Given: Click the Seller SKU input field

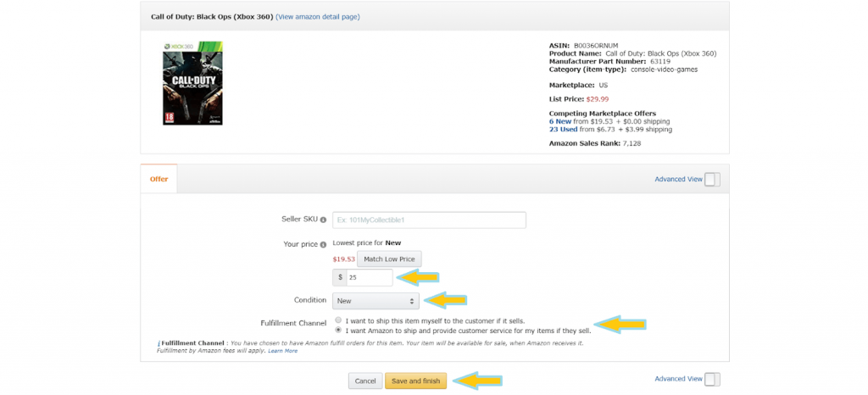Looking at the screenshot, I should click(x=429, y=220).
